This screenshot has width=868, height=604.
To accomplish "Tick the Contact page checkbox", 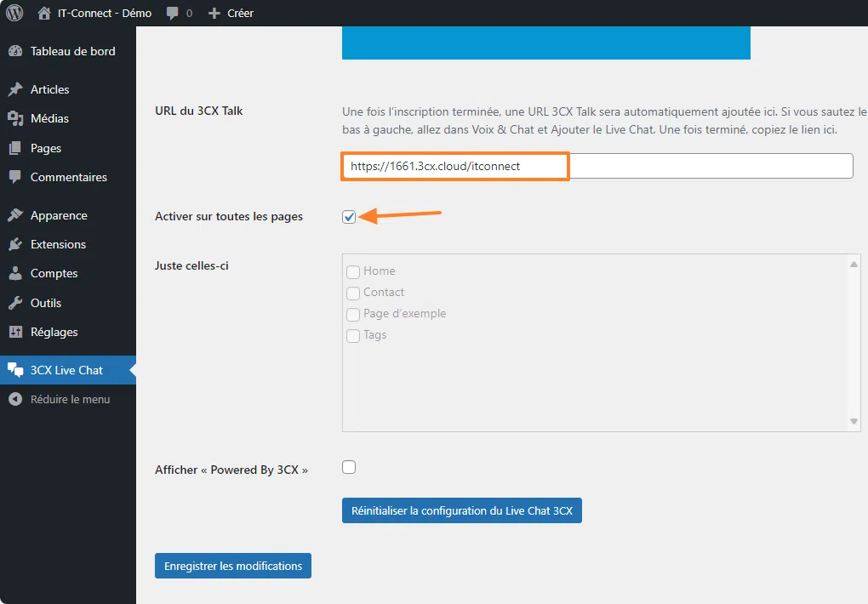I will 353,293.
